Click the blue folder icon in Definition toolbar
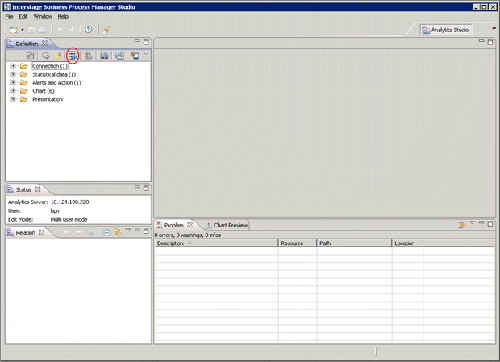Screen dimensions: 500x362 120,56
